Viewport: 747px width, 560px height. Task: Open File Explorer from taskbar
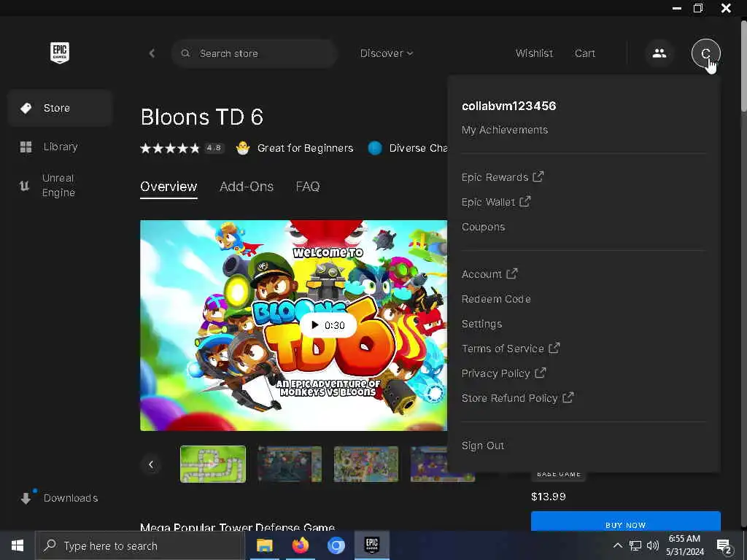pyautogui.click(x=264, y=545)
